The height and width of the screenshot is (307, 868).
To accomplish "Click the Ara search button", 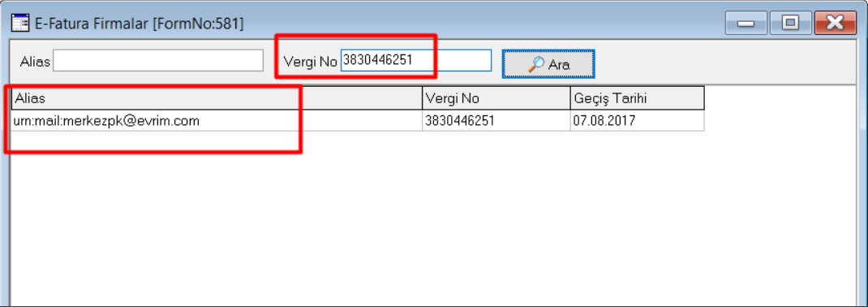I will (x=548, y=64).
